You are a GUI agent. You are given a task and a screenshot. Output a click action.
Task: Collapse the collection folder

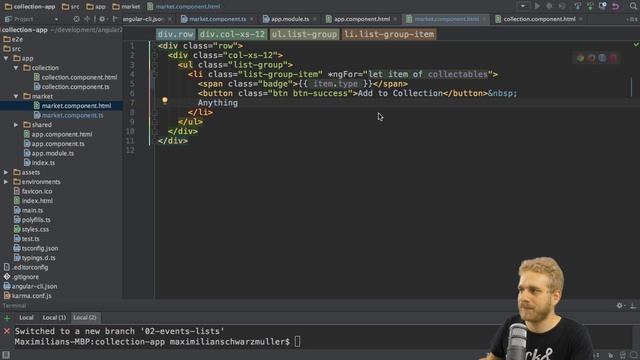pyautogui.click(x=16, y=68)
